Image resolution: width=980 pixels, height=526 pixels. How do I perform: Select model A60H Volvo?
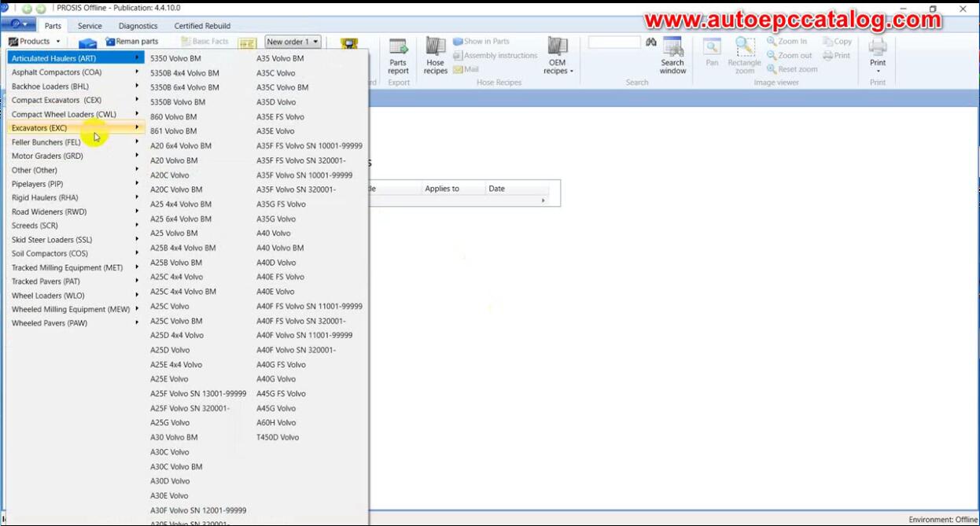tap(276, 423)
